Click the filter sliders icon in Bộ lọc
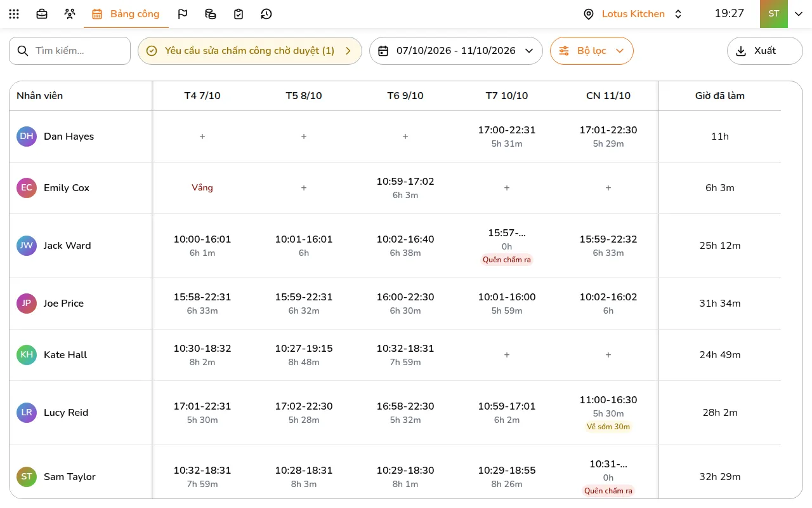Viewport: 812px width, 508px height. (x=564, y=51)
